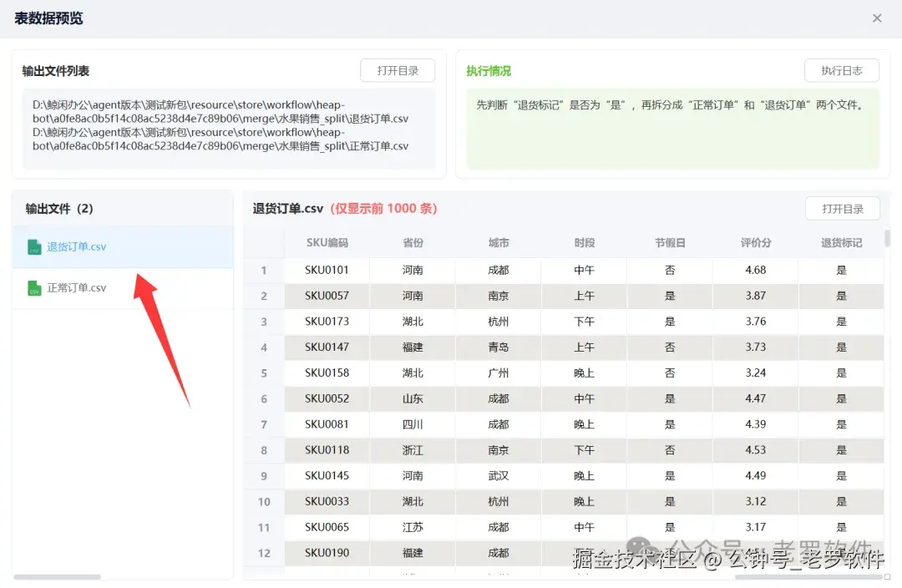Click rating value 4.68

(x=755, y=270)
